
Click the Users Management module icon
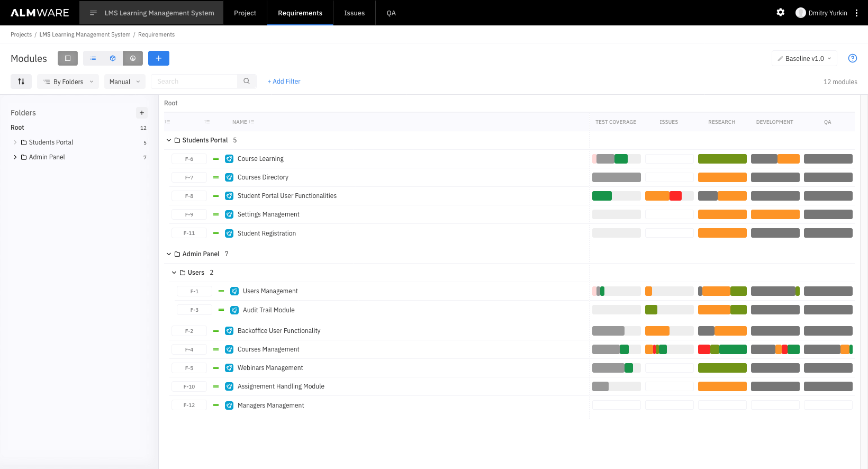coord(234,291)
